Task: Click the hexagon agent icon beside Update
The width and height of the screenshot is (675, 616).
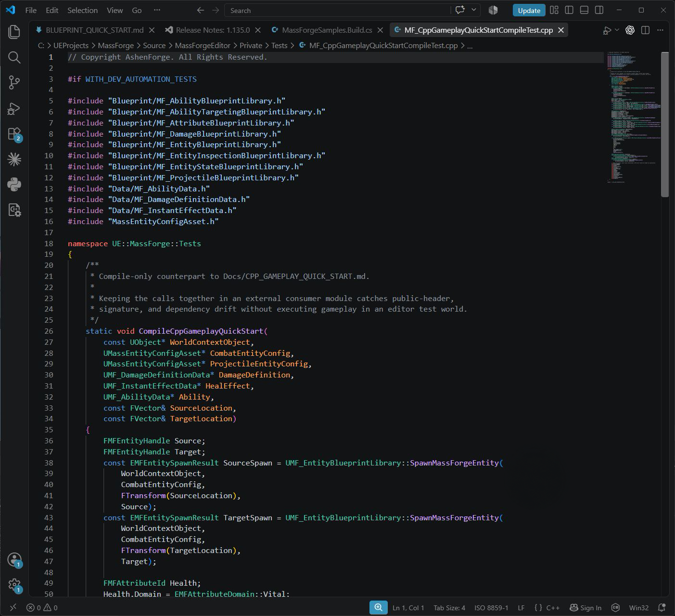Action: [493, 10]
